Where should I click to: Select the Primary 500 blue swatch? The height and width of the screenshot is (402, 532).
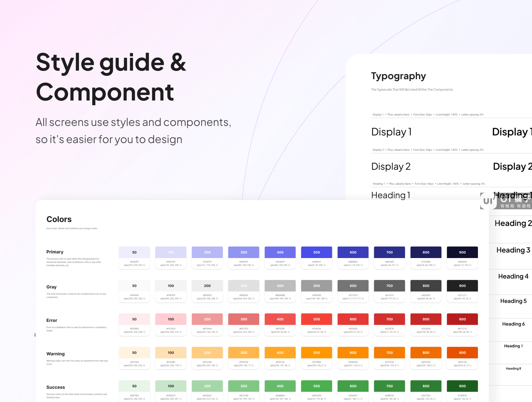click(317, 257)
